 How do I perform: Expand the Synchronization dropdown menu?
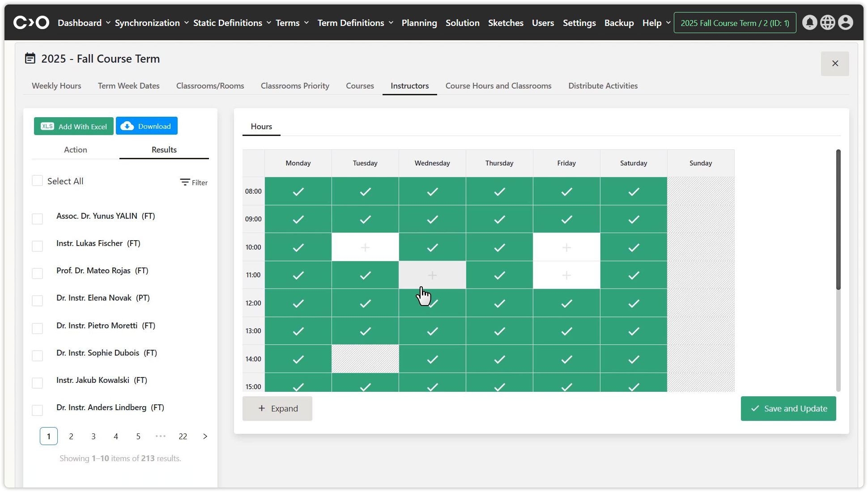pos(152,23)
